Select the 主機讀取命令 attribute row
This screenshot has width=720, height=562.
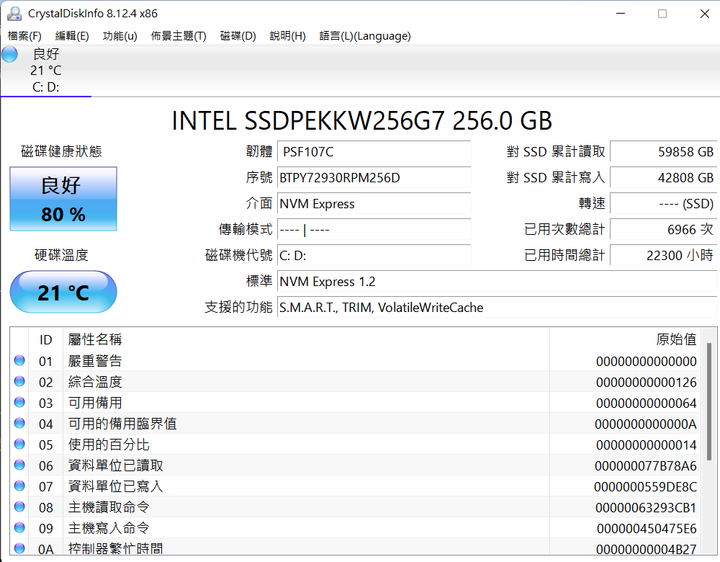coord(356,507)
